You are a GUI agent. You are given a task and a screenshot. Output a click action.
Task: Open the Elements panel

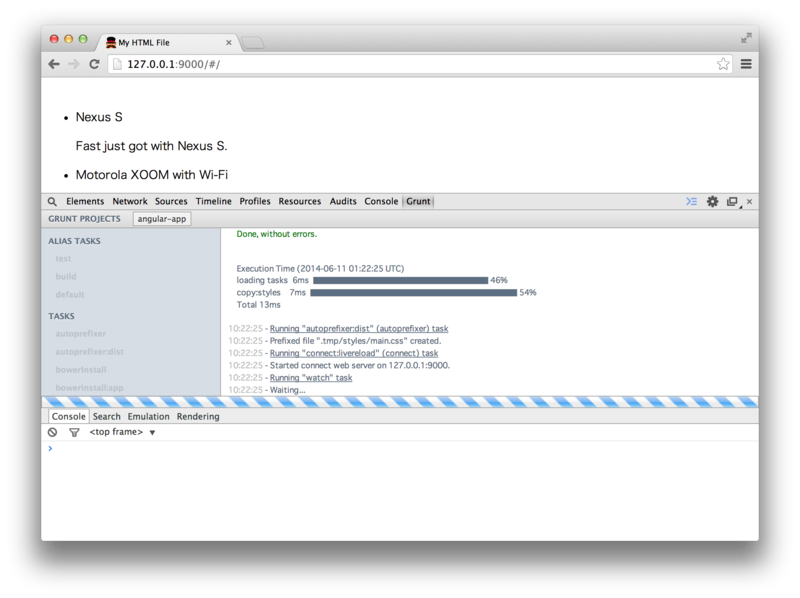[x=85, y=202]
